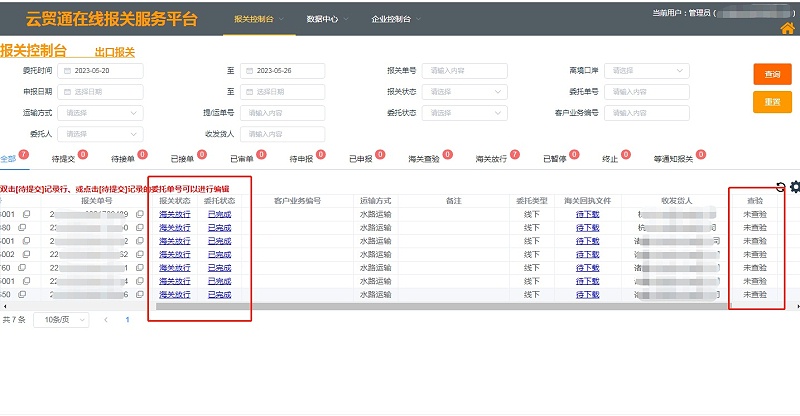Viewport: 800px width, 416px height.
Task: Switch to the 海关查验 tab
Action: 424,159
